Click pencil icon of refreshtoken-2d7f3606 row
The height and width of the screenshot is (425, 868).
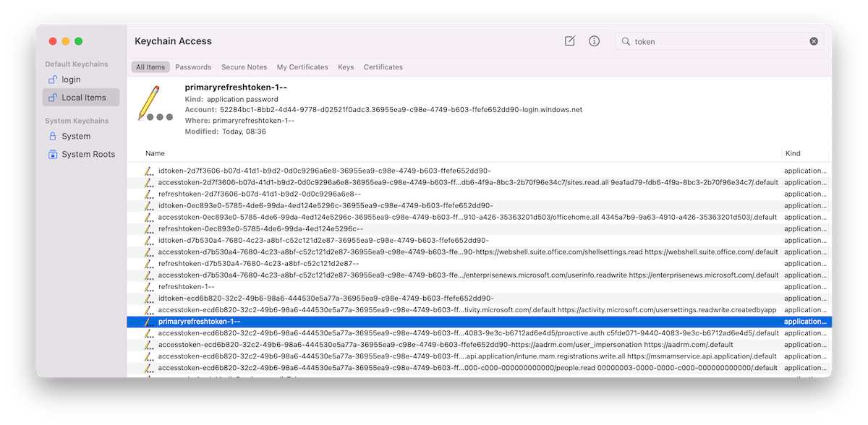(x=149, y=194)
